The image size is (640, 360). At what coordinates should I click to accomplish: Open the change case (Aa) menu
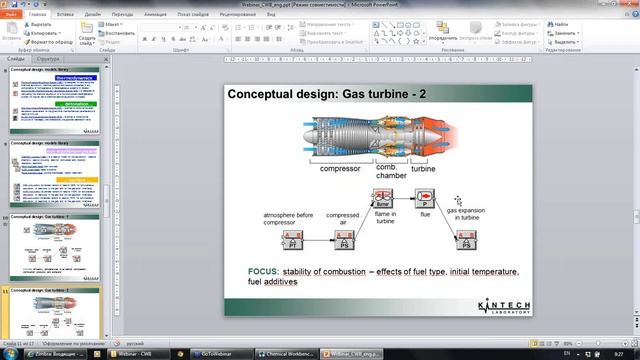click(205, 39)
